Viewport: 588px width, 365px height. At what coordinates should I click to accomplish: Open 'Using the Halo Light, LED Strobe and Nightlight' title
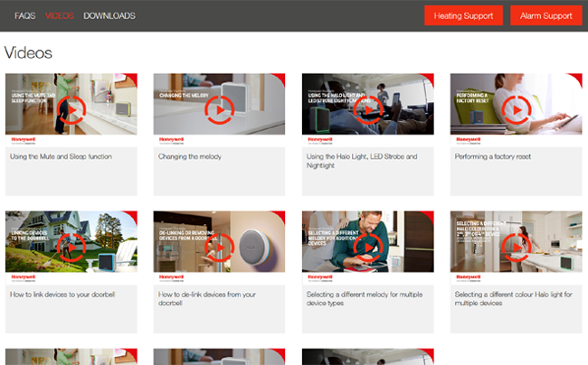362,161
